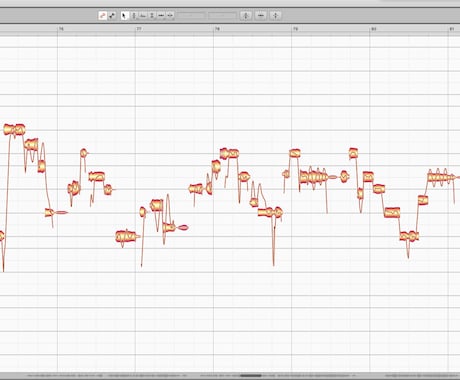Jump to bar 81 in the ruler
Image resolution: width=460 pixels, height=380 pixels.
click(x=452, y=29)
